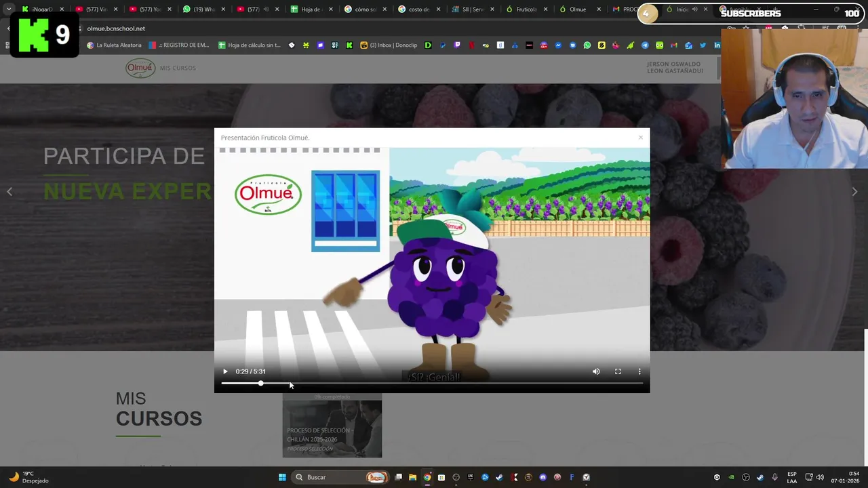Viewport: 868px width, 488px height.
Task: Switch to the 'cómo so' Google tab
Action: coord(365,9)
